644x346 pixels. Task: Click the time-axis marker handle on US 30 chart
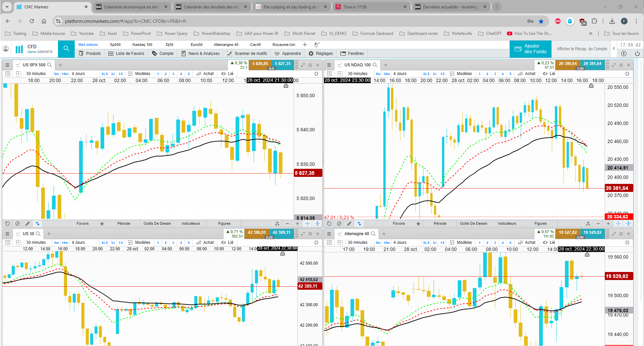282,254
